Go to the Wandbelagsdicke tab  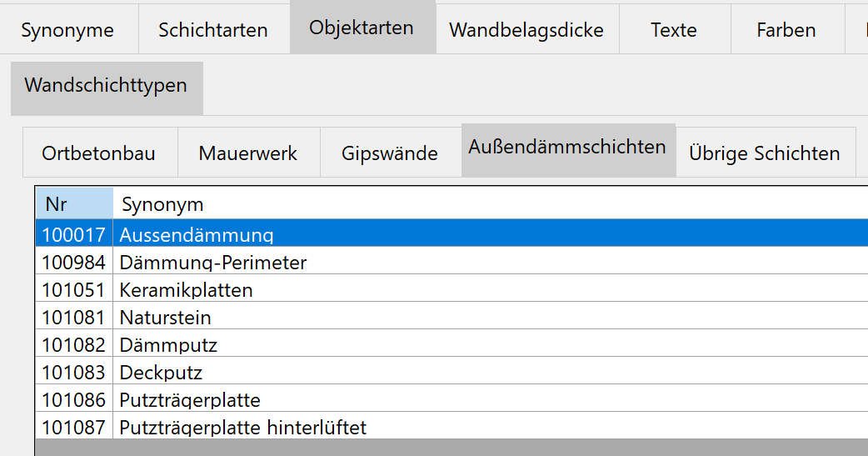[527, 29]
